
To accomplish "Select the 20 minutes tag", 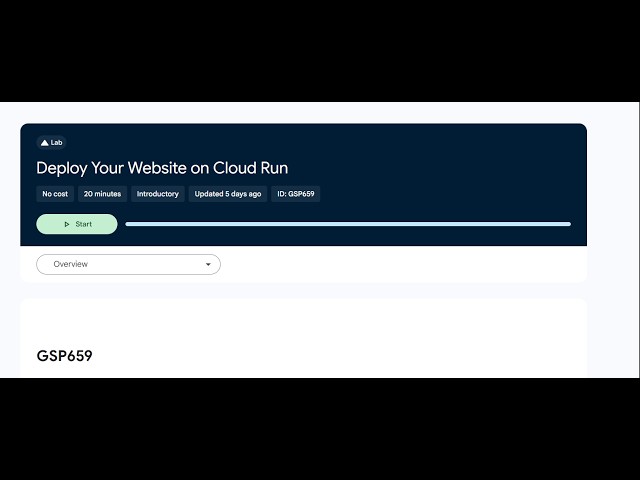I will 102,194.
